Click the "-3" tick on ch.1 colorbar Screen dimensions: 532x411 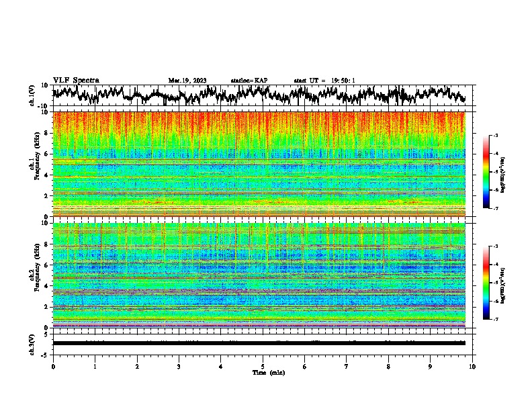click(496, 135)
